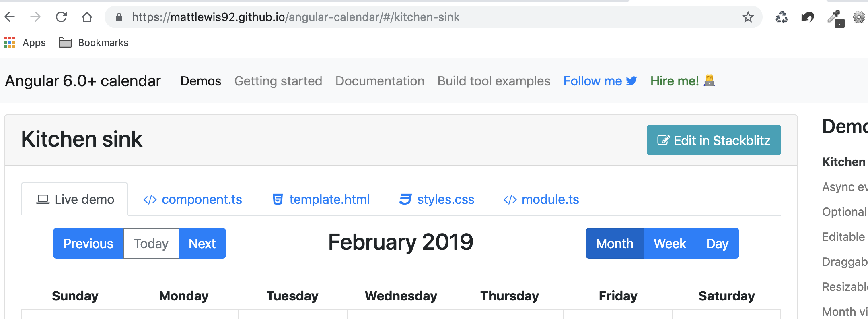
Task: Bookmark this page with the star icon
Action: click(748, 17)
